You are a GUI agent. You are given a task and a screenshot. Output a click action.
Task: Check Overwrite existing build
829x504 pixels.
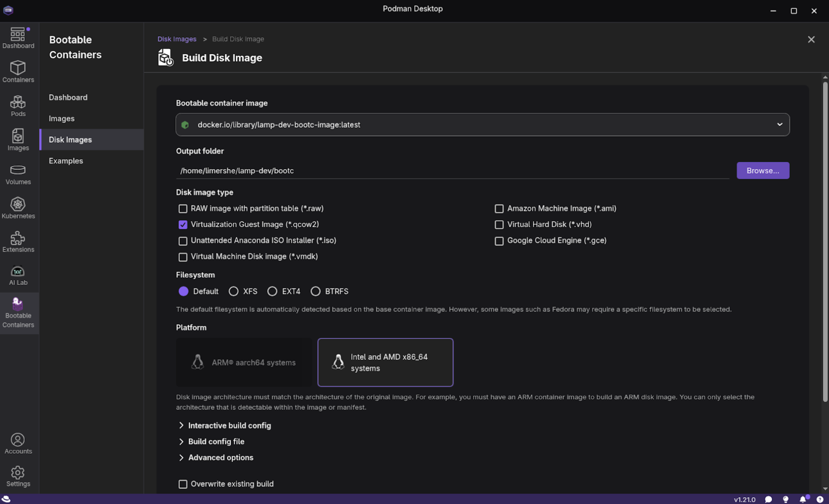click(183, 484)
